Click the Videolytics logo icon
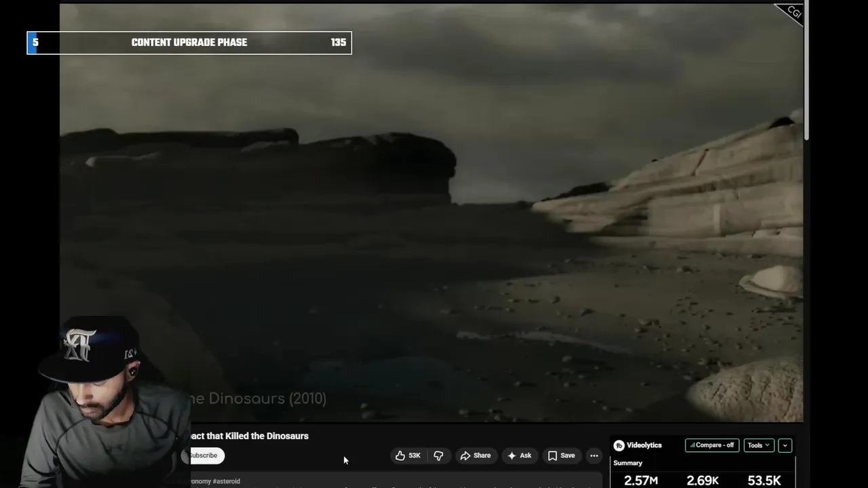The image size is (868, 488). [x=619, y=445]
